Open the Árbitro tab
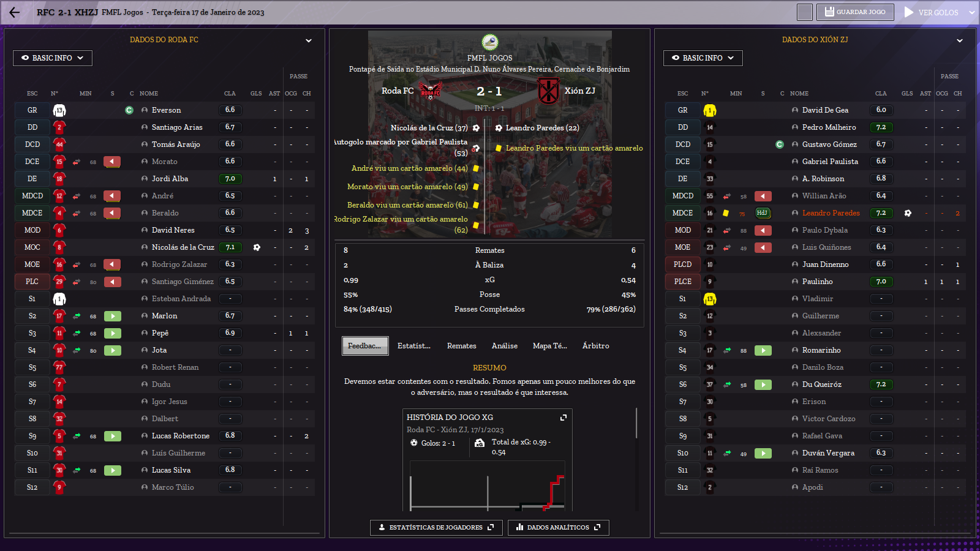 pos(595,346)
